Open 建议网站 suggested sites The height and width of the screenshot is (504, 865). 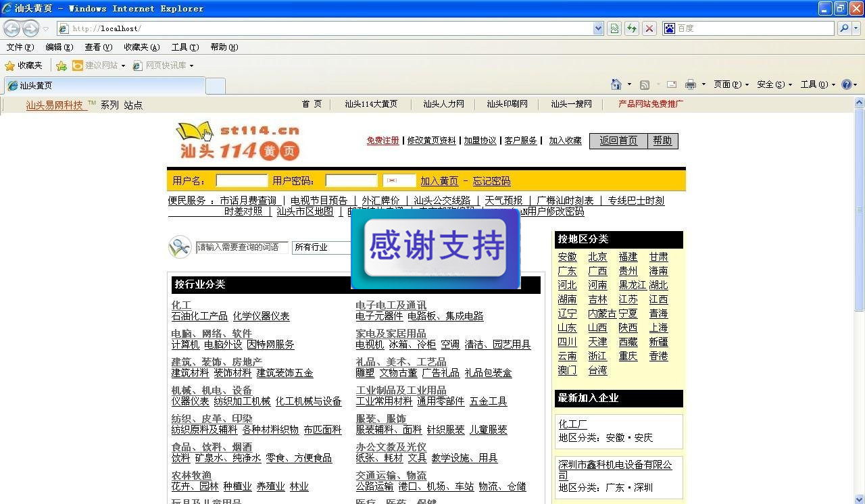99,66
